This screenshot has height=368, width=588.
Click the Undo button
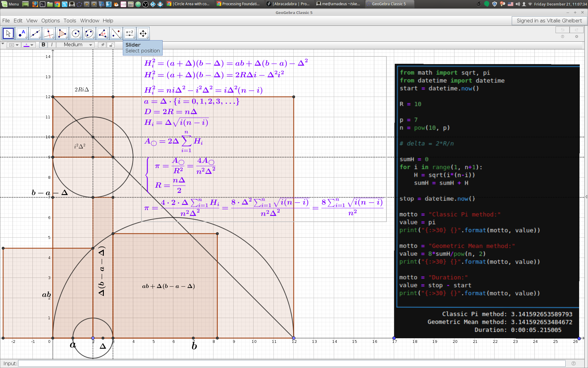coord(563,30)
